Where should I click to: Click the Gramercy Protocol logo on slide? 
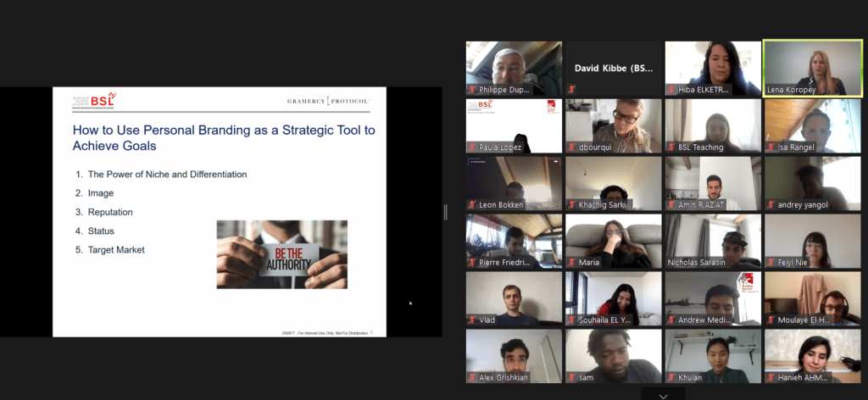click(x=327, y=102)
